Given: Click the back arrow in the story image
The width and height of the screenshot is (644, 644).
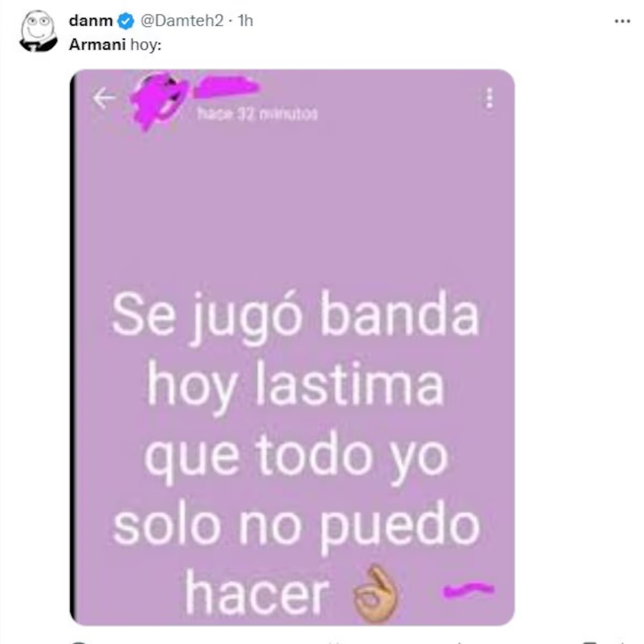Looking at the screenshot, I should pos(103,99).
